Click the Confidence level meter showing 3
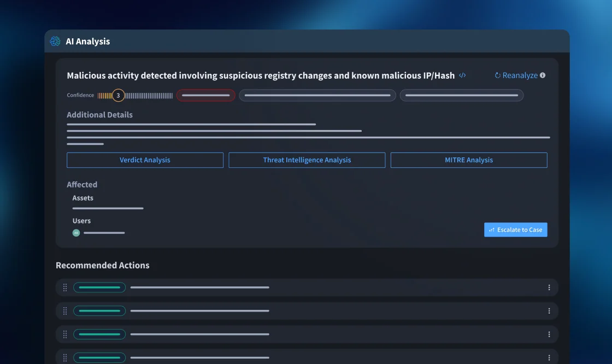This screenshot has width=612, height=364. 117,95
